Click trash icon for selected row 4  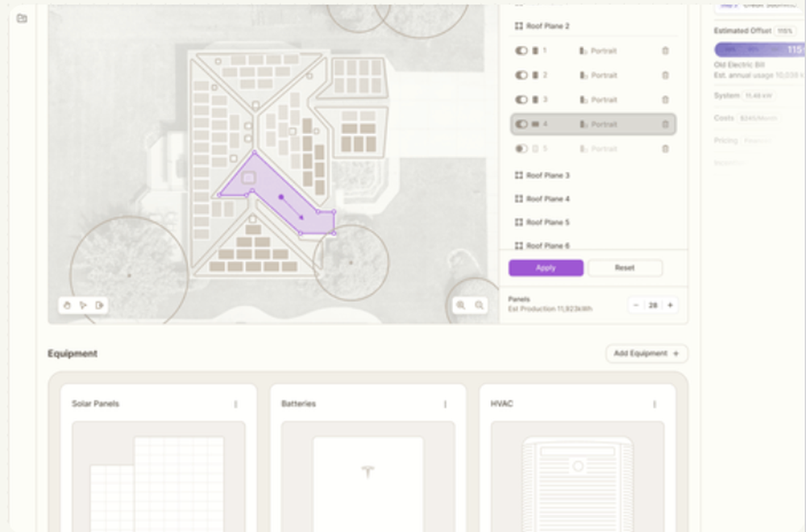665,124
